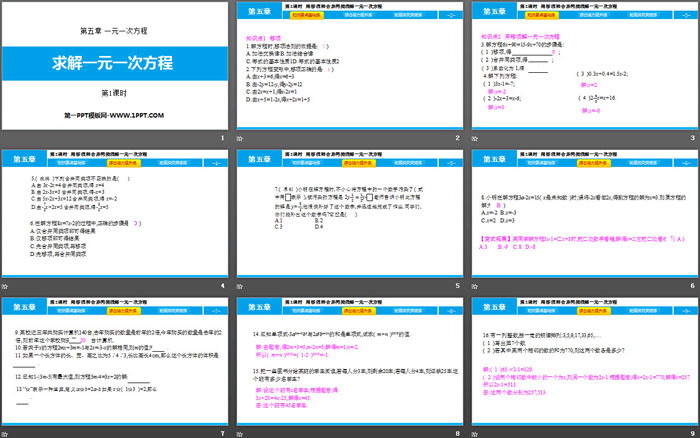Click slide number 3 label

click(x=692, y=138)
